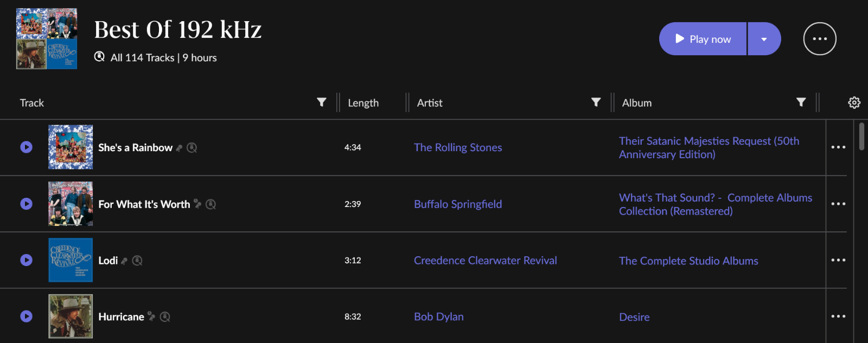Sort by the Length column header
The height and width of the screenshot is (343, 868).
363,103
